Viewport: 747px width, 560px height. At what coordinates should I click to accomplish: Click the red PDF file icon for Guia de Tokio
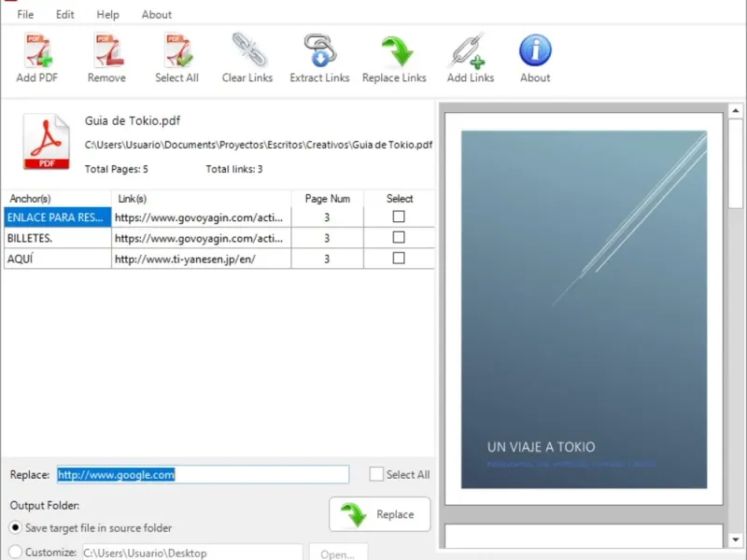[x=46, y=142]
